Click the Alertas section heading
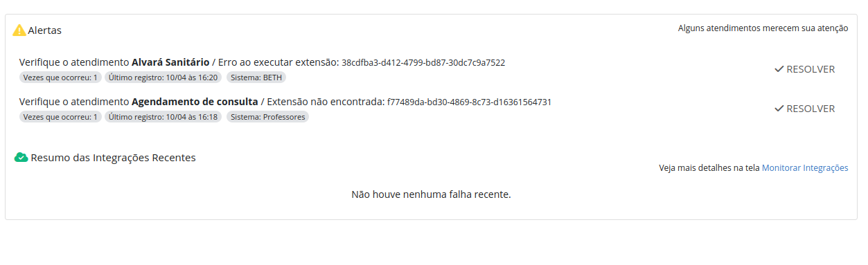 click(44, 30)
